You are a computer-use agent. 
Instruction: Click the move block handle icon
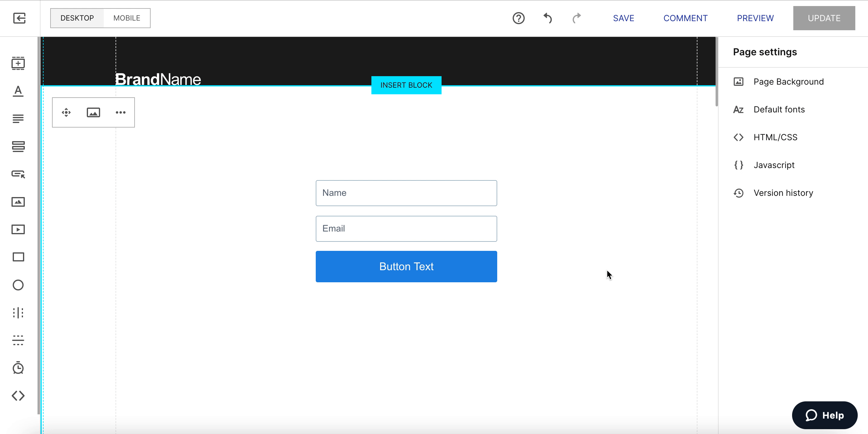pyautogui.click(x=66, y=112)
